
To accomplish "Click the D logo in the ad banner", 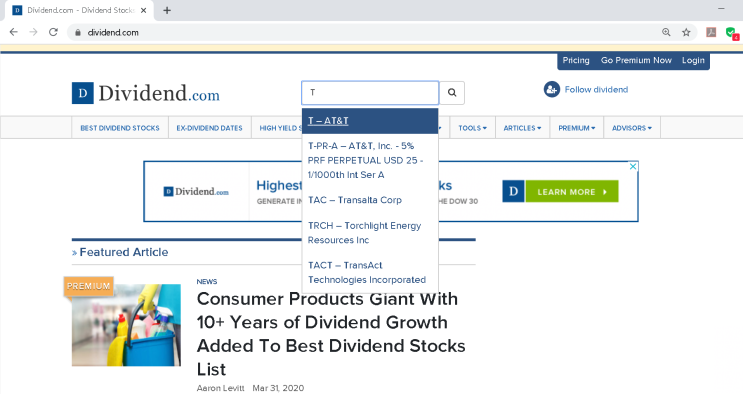I will [513, 191].
